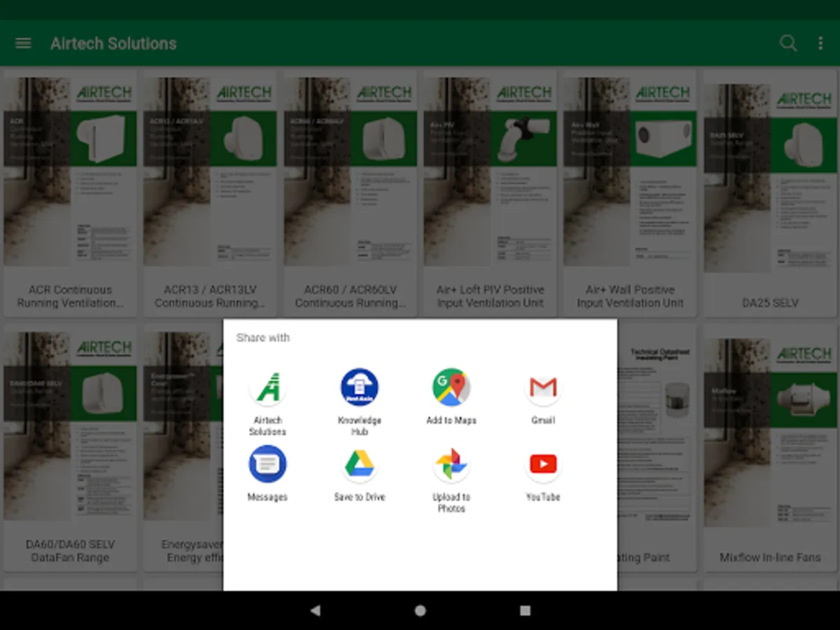
Task: Click the Mixflow In-line Fans caption
Action: click(x=770, y=558)
